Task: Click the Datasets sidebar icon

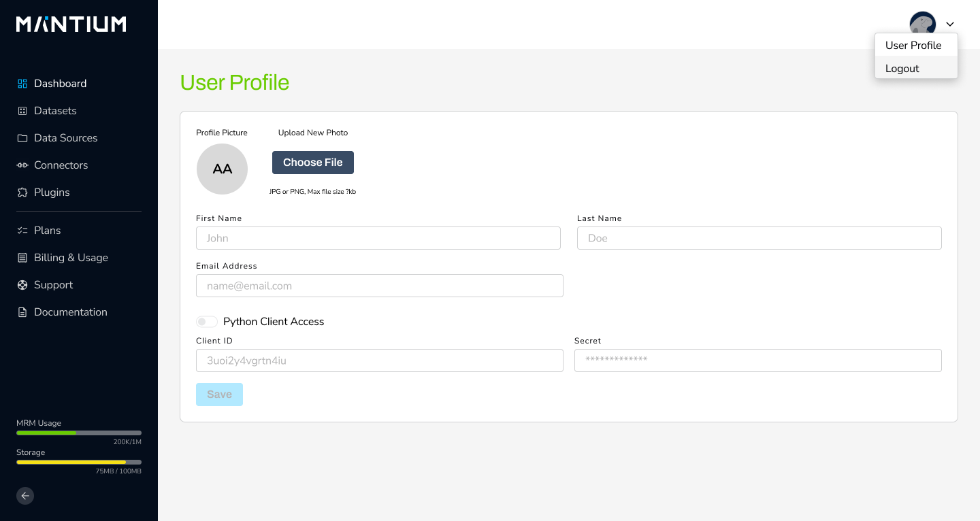Action: tap(22, 111)
